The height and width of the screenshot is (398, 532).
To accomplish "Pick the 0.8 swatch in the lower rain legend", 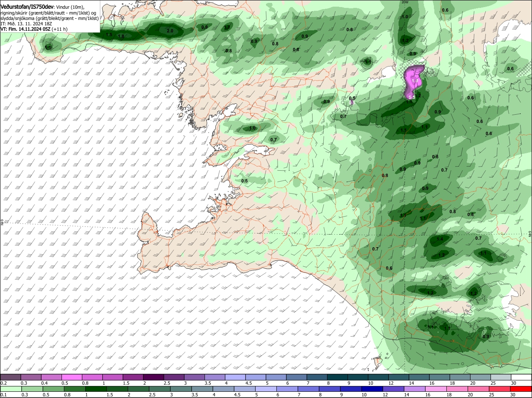I will click(x=74, y=388).
